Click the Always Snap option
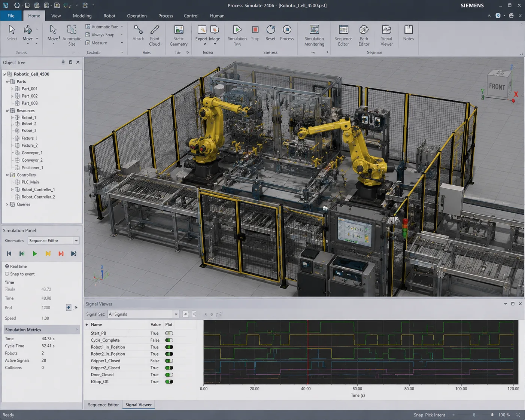This screenshot has height=420, width=525. coord(100,35)
